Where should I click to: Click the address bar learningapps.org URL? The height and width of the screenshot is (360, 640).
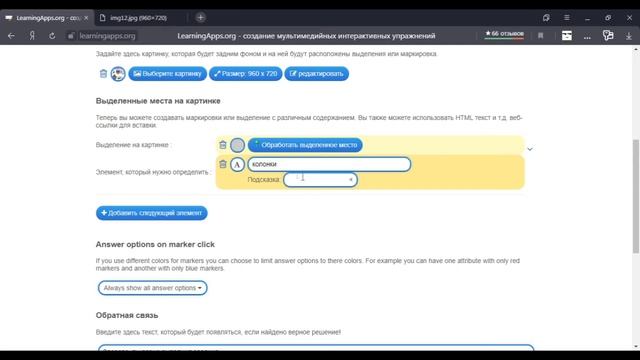click(x=107, y=36)
